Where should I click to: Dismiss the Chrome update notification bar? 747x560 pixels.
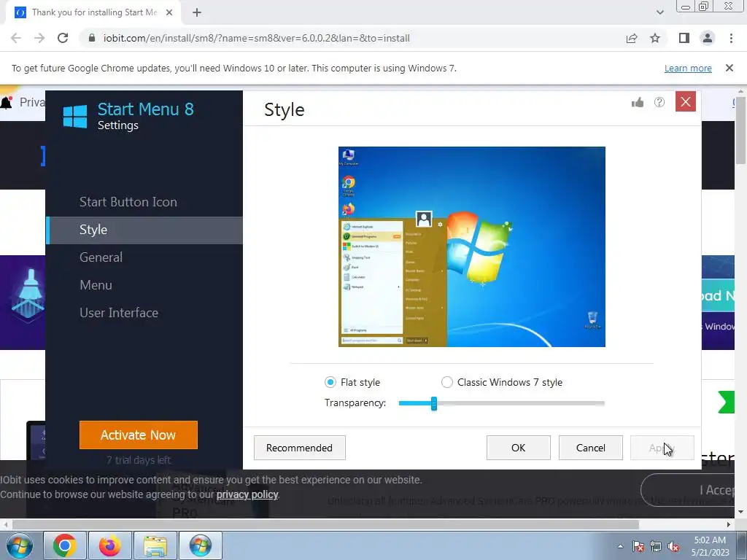click(729, 68)
